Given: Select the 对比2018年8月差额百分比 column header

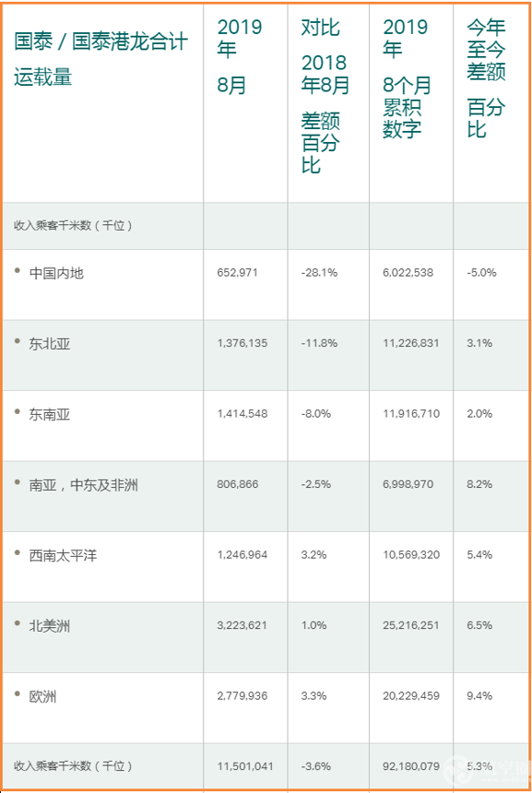Looking at the screenshot, I should coord(325,96).
